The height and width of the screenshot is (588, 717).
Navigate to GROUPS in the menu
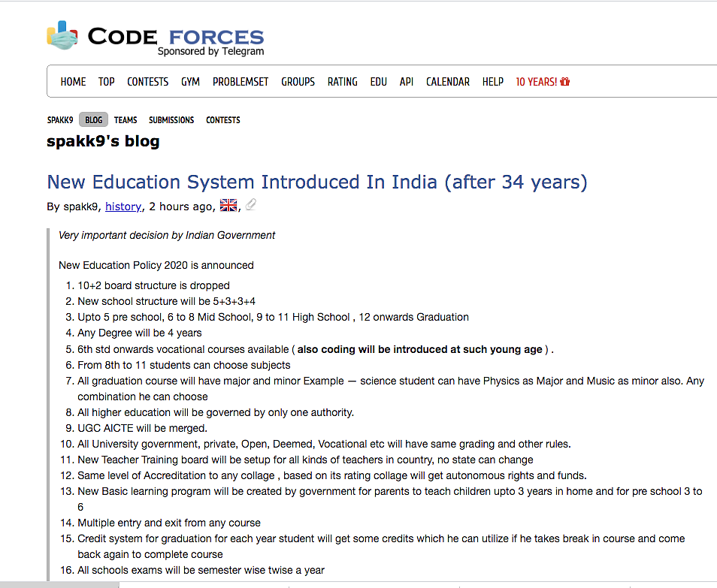click(x=298, y=82)
